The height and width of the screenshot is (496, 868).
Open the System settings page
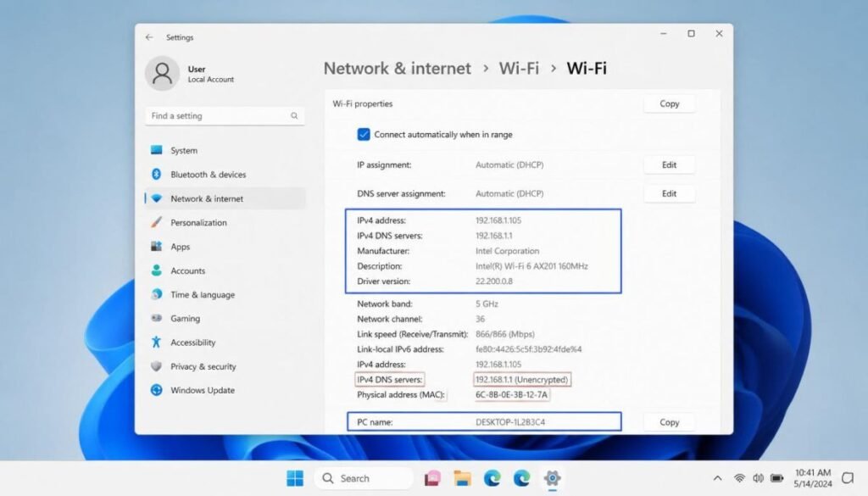pos(184,150)
